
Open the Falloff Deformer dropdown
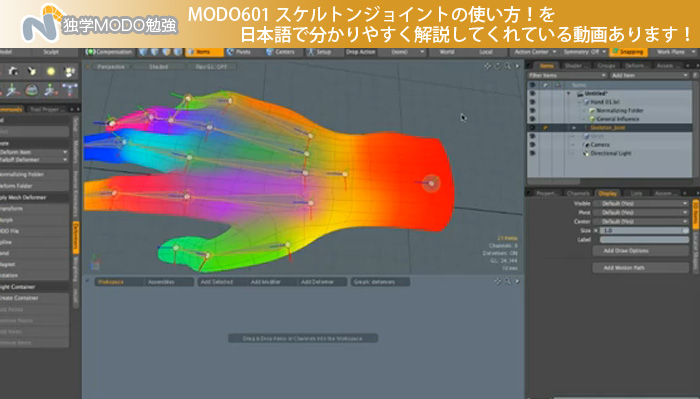tap(34, 160)
